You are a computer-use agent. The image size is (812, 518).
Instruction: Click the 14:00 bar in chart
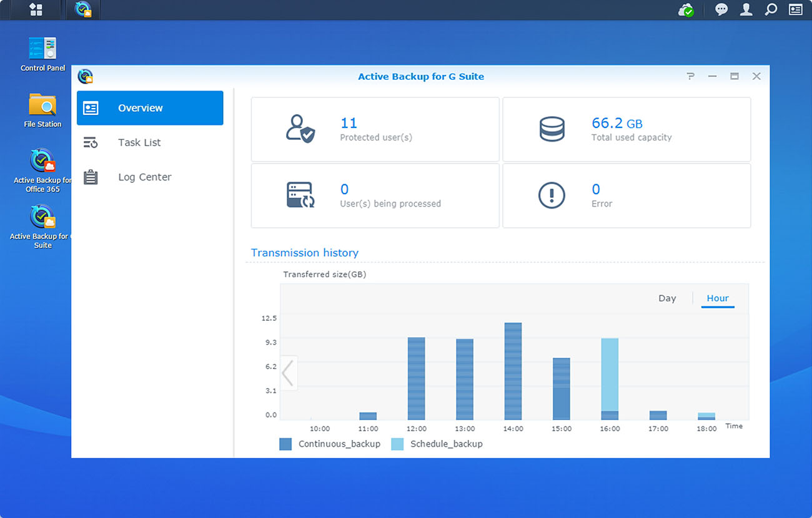pyautogui.click(x=513, y=371)
